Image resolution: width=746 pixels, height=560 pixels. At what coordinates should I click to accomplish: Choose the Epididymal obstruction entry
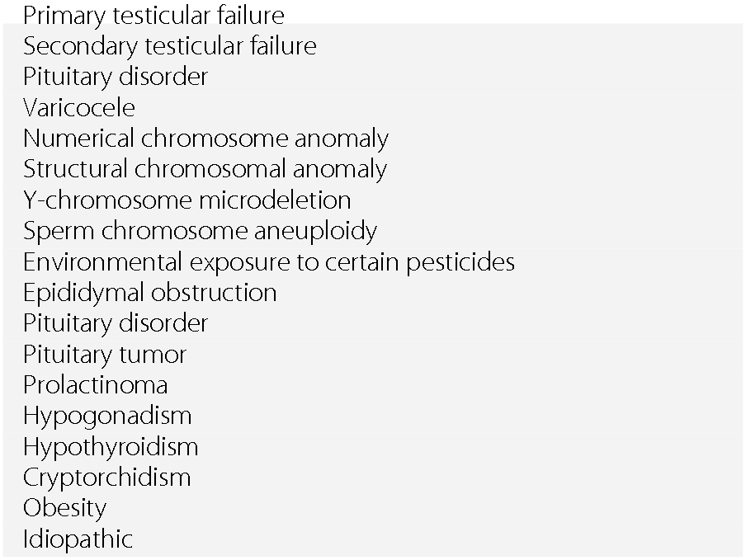pyautogui.click(x=149, y=293)
